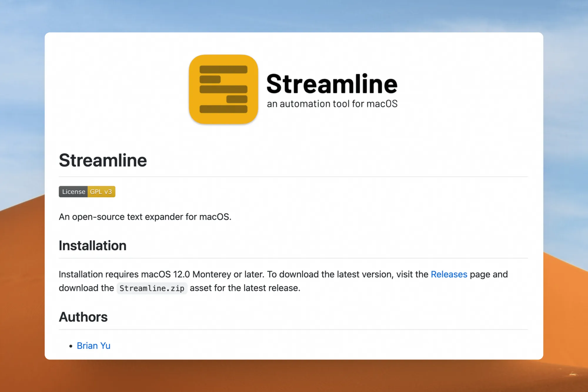Click the yellow GPL v3 badge

pyautogui.click(x=101, y=192)
